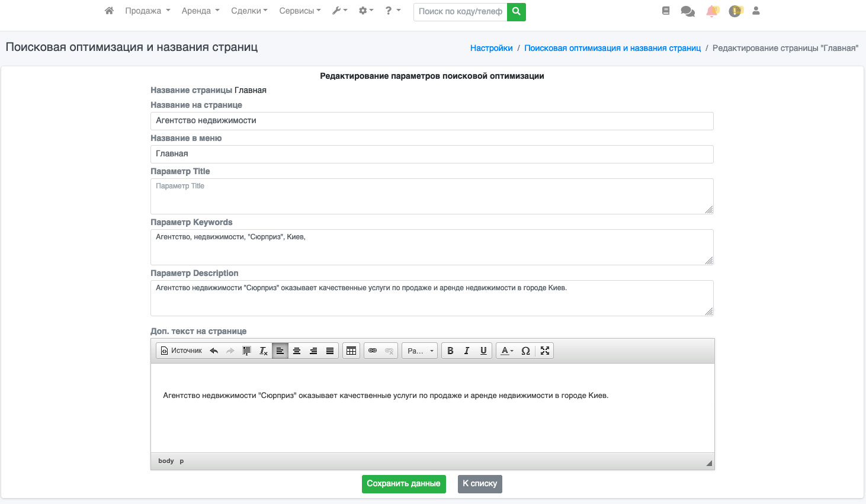Click the Сохранить данные button
Screen dimensions: 866x504
(x=403, y=484)
